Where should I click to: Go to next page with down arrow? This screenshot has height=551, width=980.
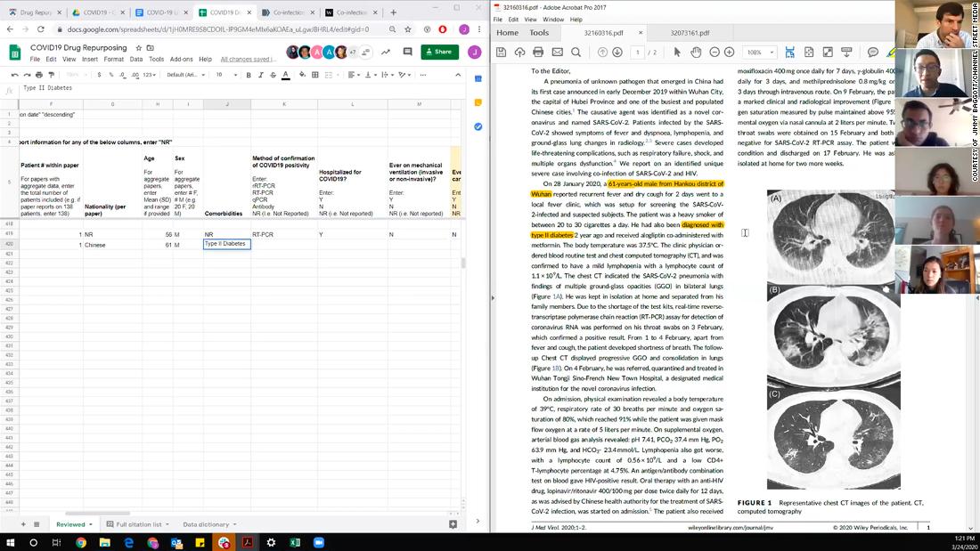[617, 53]
